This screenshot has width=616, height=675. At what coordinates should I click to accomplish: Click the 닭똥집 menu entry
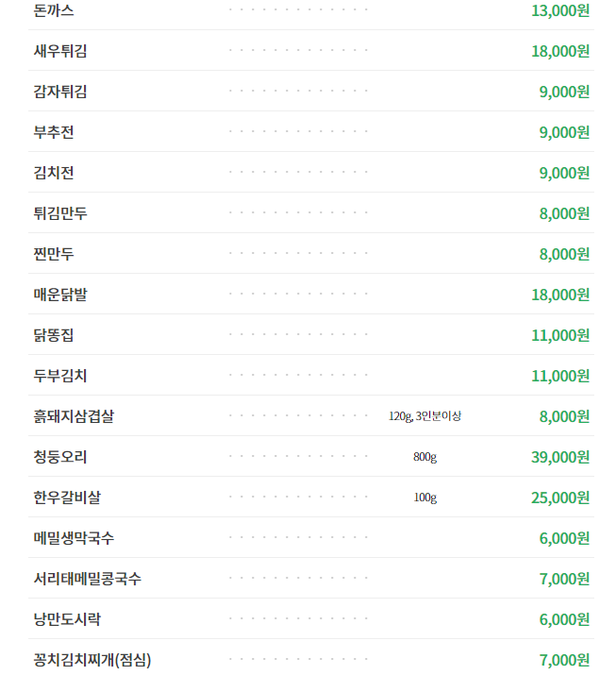pyautogui.click(x=54, y=335)
